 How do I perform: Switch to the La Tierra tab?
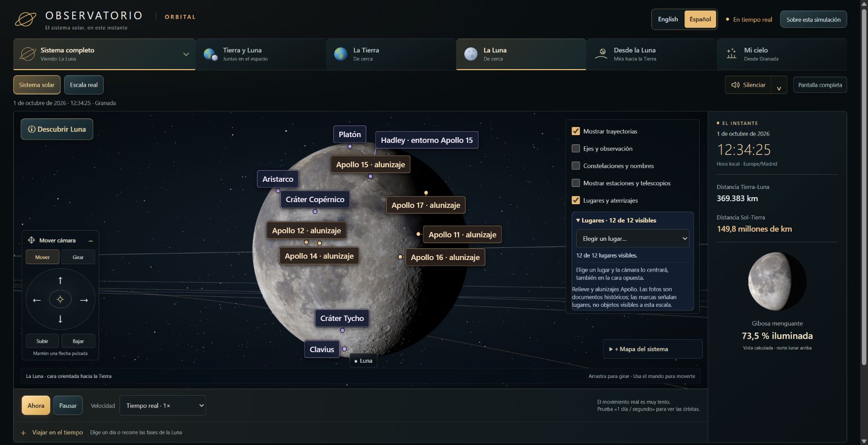coord(391,54)
